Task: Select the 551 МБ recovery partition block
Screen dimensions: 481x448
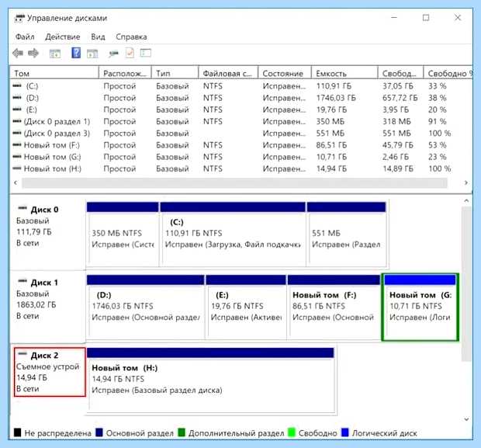Action: point(347,234)
